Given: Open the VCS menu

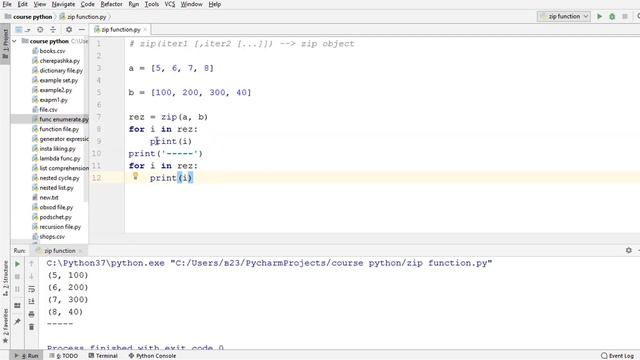Looking at the screenshot, I should click(x=169, y=4).
